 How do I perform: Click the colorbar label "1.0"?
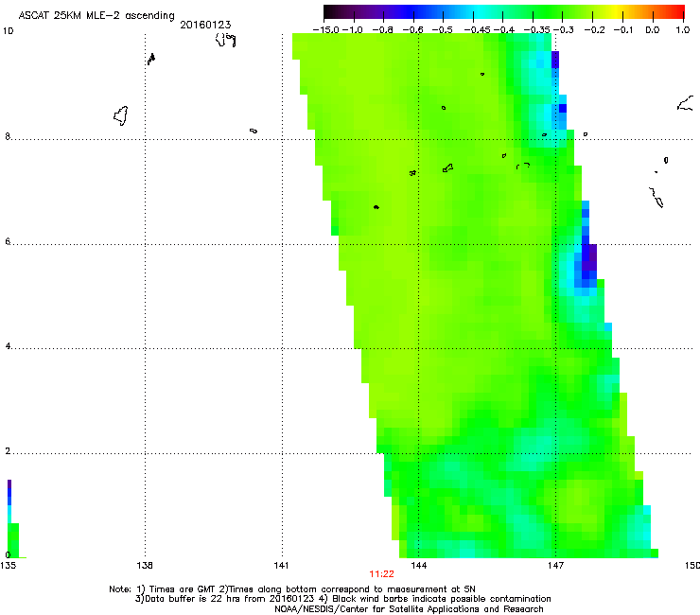[x=683, y=30]
